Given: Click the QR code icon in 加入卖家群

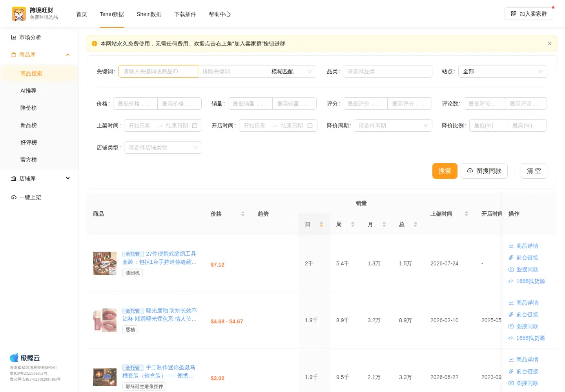Looking at the screenshot, I should pos(514,14).
